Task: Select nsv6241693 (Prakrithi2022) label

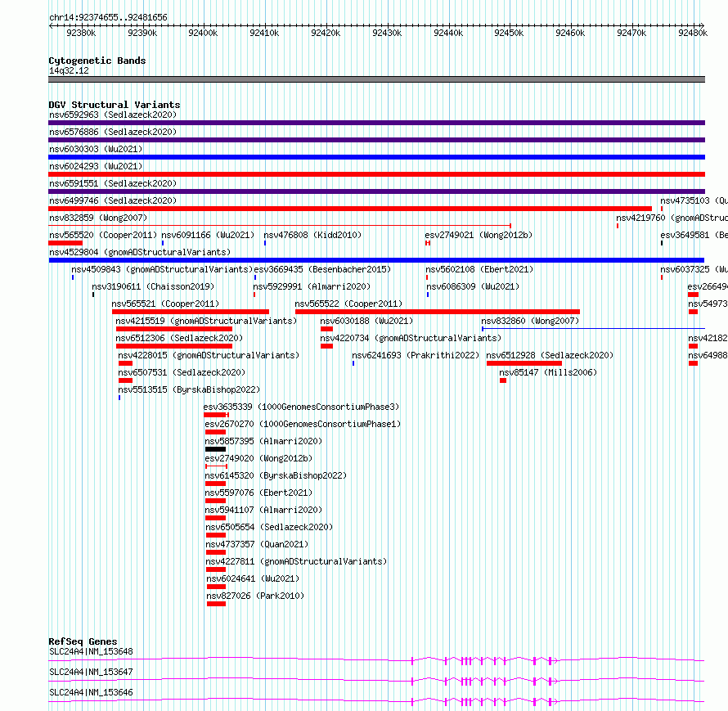Action: 416,355
